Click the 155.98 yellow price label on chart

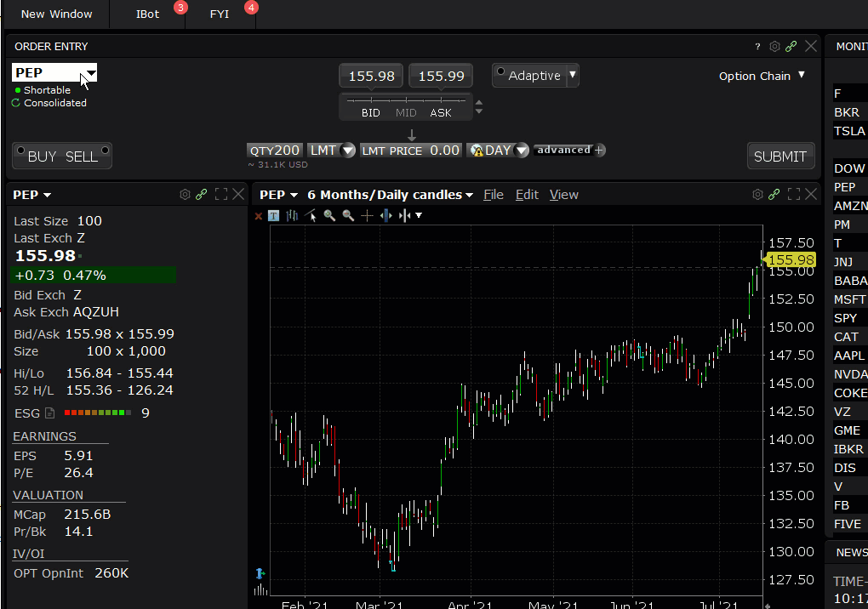click(x=790, y=260)
